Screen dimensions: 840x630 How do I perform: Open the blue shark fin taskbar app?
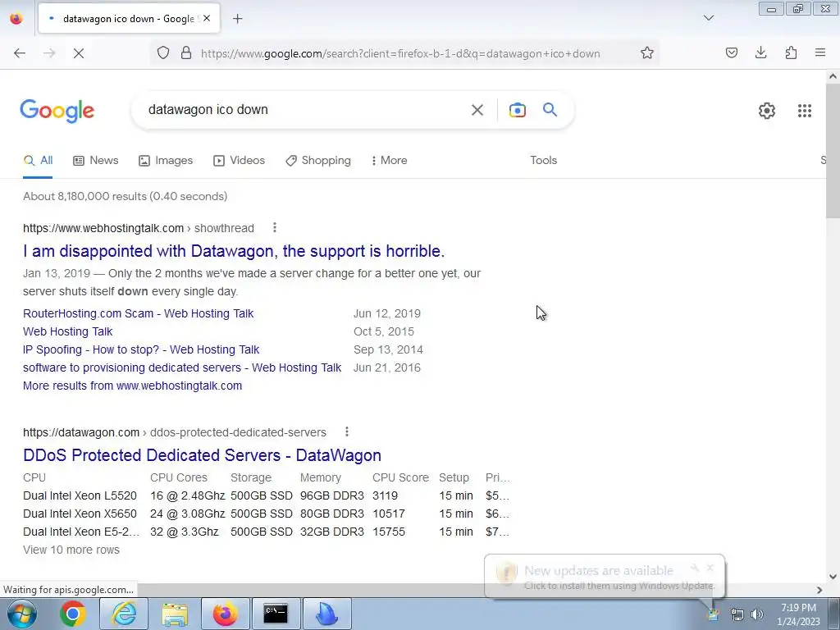coord(326,614)
